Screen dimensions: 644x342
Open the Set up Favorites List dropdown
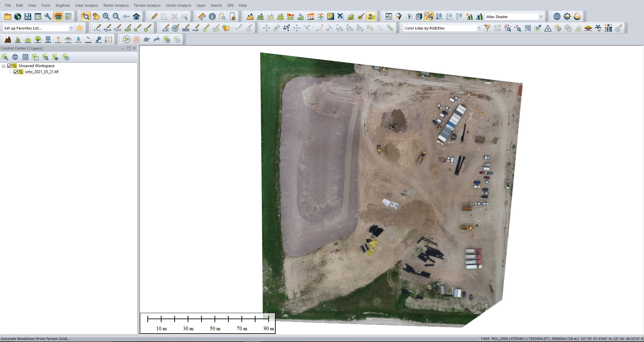coord(71,28)
